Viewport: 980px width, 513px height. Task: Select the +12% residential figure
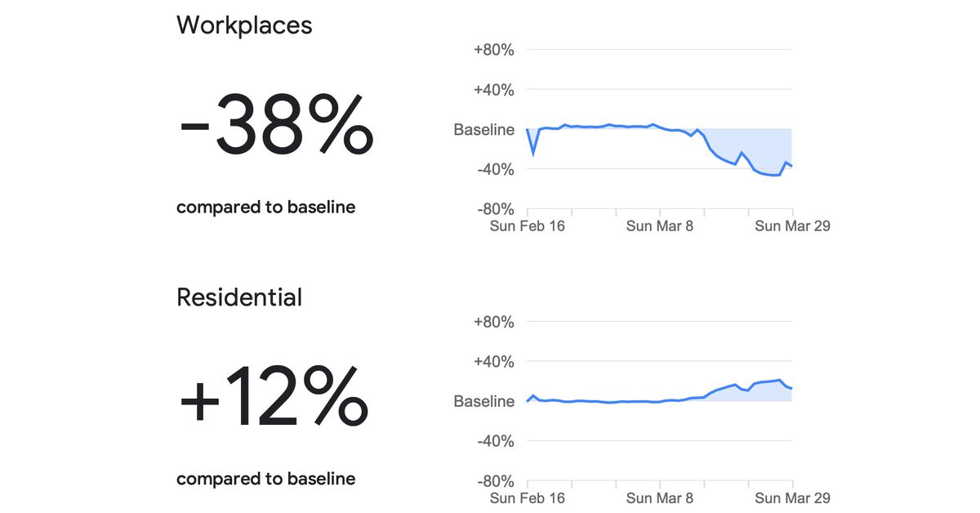(x=274, y=398)
